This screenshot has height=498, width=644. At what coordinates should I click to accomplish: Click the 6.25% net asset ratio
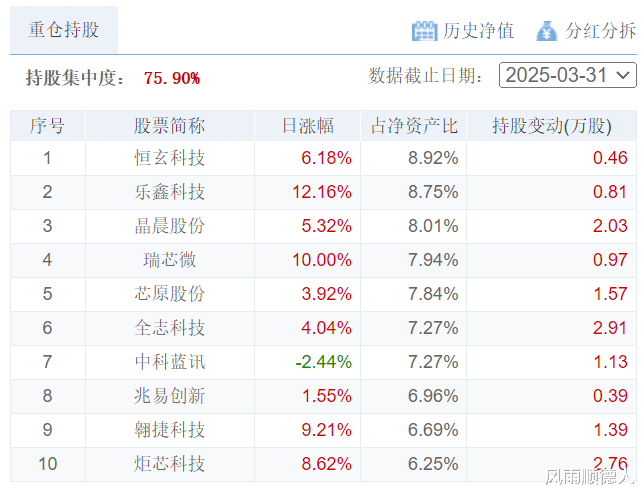click(x=433, y=464)
